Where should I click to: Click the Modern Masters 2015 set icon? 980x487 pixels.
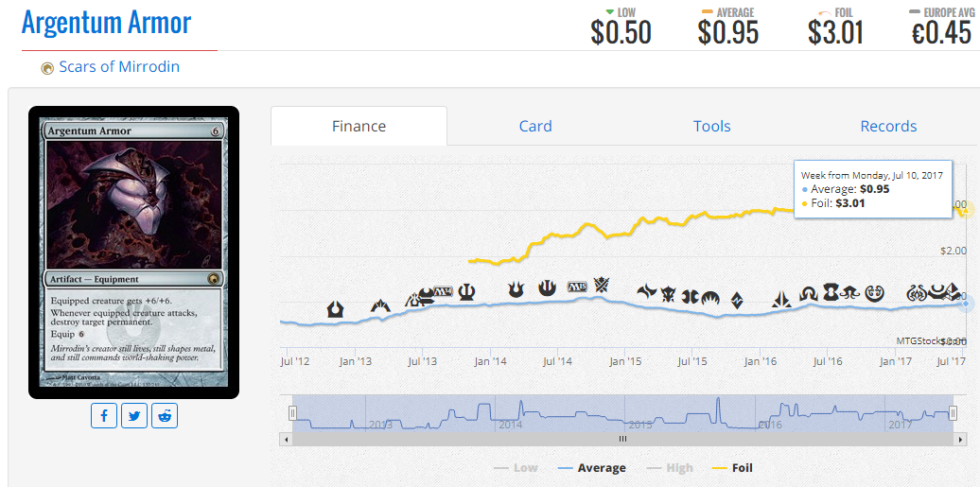point(690,296)
